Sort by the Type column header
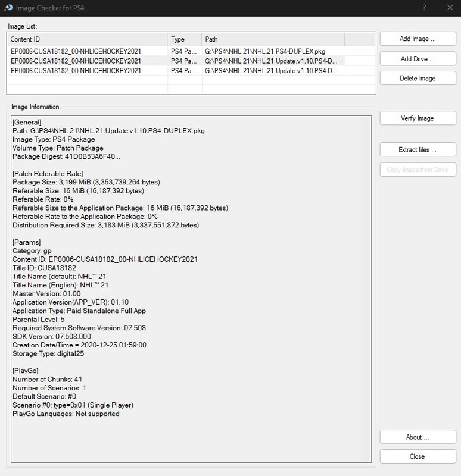 point(185,39)
